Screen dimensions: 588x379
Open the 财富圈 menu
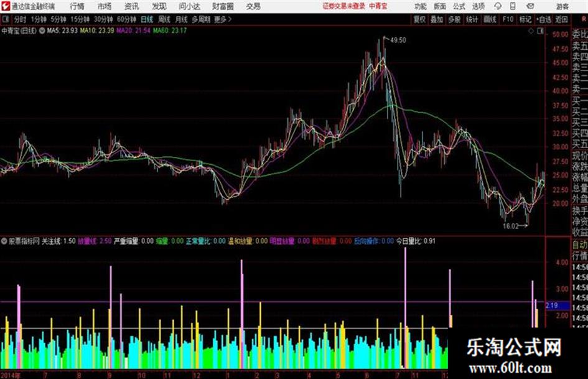pyautogui.click(x=223, y=6)
